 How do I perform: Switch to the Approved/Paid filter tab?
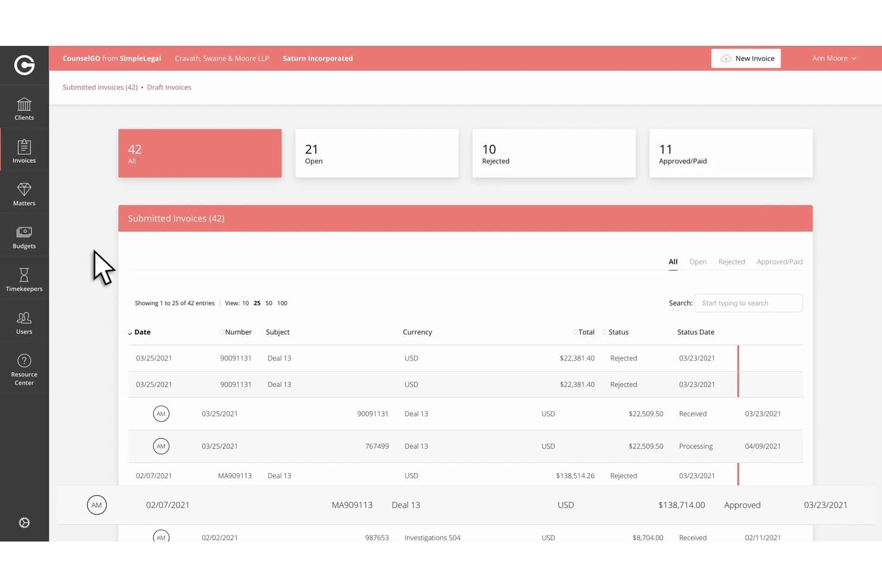[x=779, y=262]
